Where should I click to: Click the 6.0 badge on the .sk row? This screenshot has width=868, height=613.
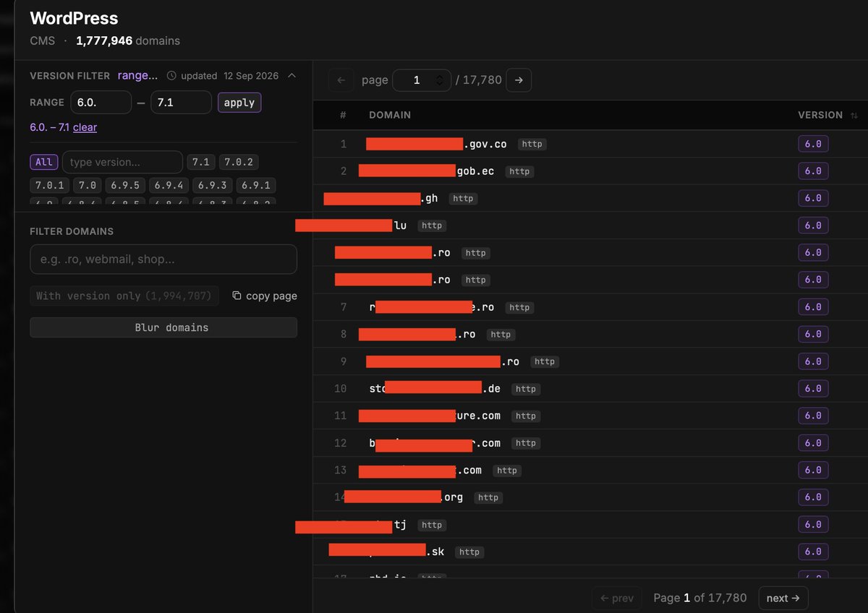[813, 552]
